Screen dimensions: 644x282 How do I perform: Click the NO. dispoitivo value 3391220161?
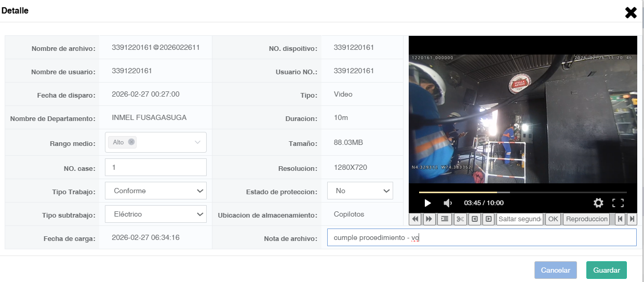click(354, 47)
